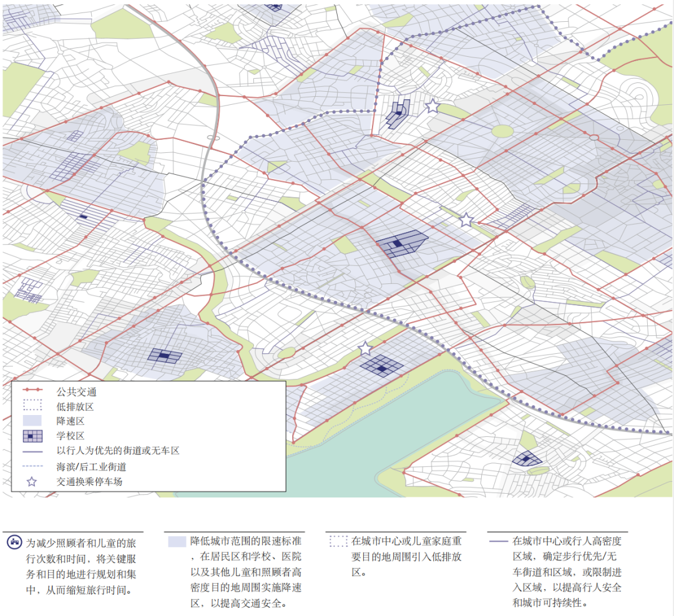
Task: Select the caption about 步行优先/无车街道和区域
Action: tap(567, 572)
